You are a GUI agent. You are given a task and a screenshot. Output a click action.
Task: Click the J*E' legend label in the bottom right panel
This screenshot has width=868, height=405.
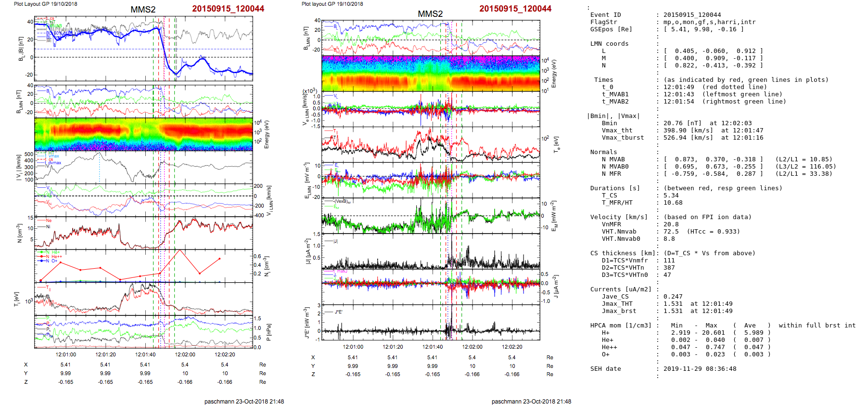coord(338,312)
